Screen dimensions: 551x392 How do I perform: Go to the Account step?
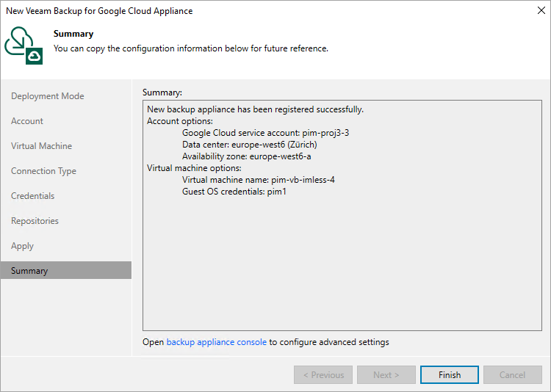point(27,121)
